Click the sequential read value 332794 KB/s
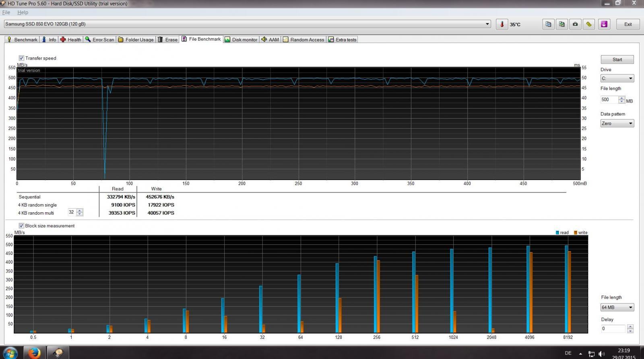The height and width of the screenshot is (359, 644). tap(121, 197)
